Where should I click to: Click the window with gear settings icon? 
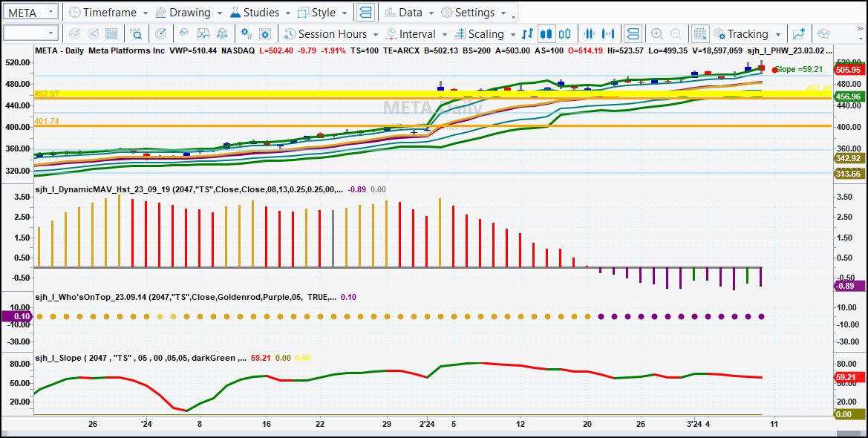[x=265, y=33]
